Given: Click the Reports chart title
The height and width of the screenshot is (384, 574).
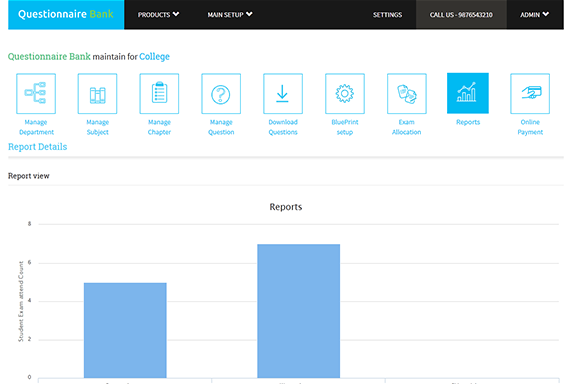Looking at the screenshot, I should (286, 207).
